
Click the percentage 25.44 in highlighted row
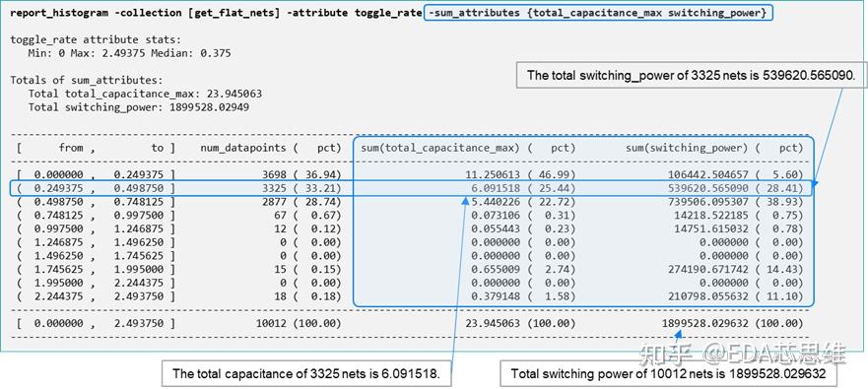point(555,189)
